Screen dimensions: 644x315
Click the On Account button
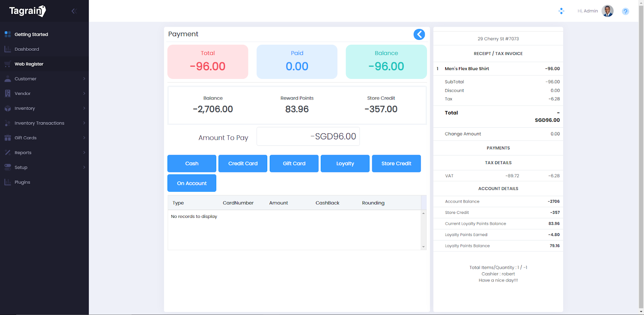[x=192, y=183]
